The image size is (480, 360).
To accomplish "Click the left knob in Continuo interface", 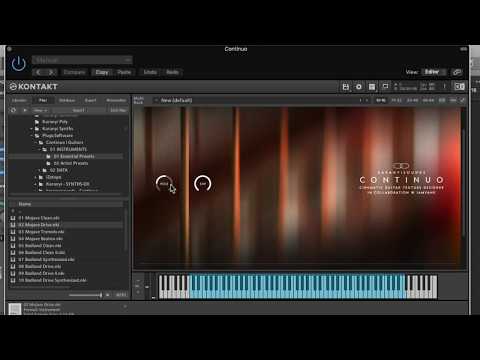I will pos(164,183).
